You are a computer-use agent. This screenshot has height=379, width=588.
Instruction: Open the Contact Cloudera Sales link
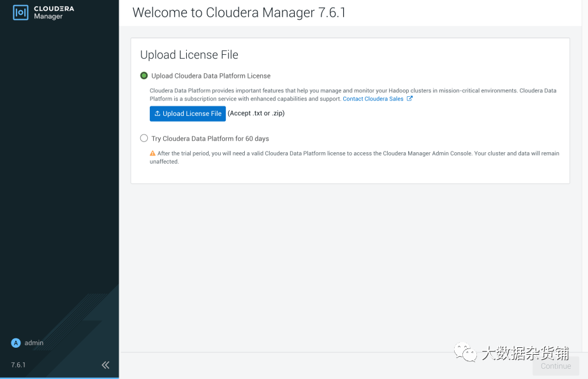[x=372, y=99]
